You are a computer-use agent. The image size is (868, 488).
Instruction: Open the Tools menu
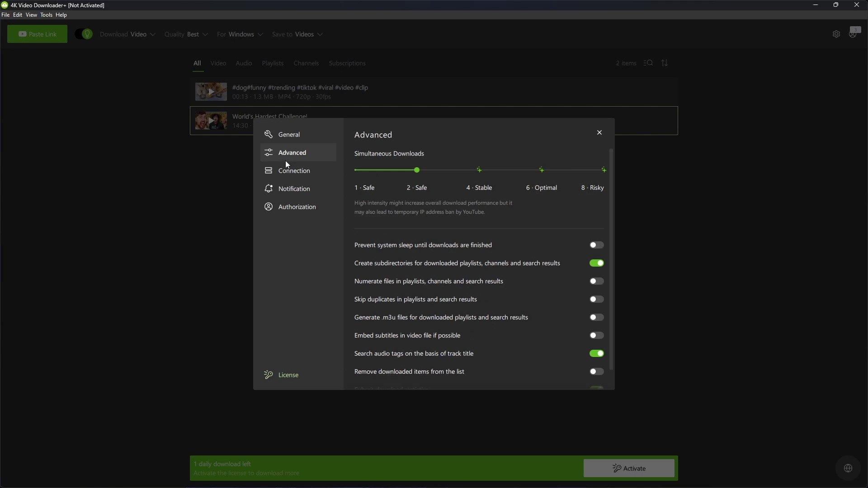[x=46, y=15]
